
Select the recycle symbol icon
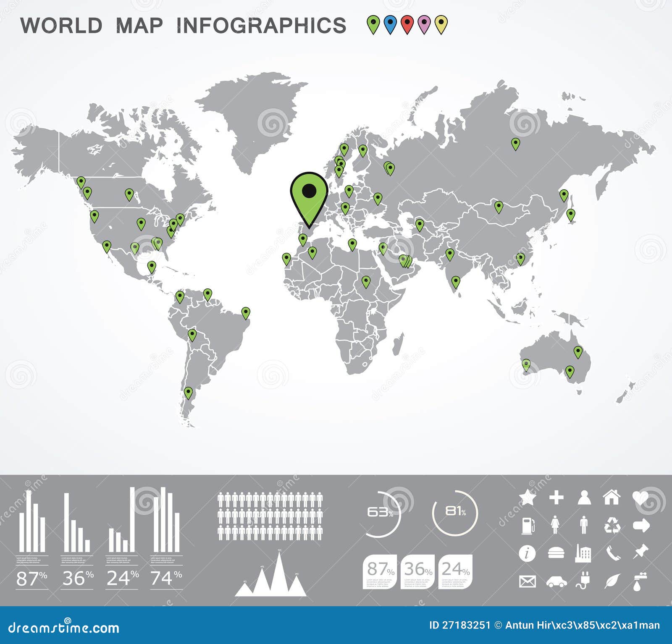[612, 526]
